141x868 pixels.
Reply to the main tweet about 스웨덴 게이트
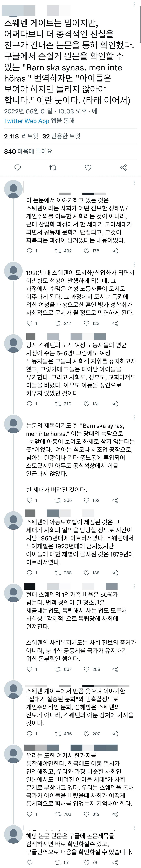point(18,167)
